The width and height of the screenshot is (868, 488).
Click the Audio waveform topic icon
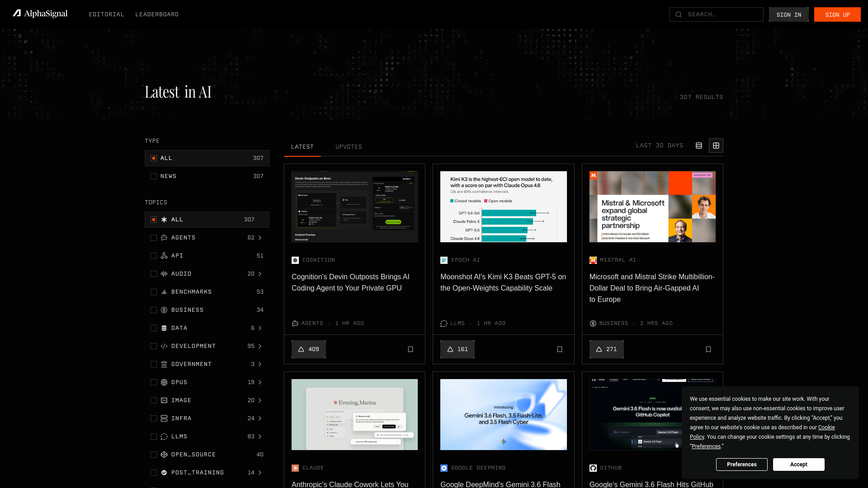point(164,274)
